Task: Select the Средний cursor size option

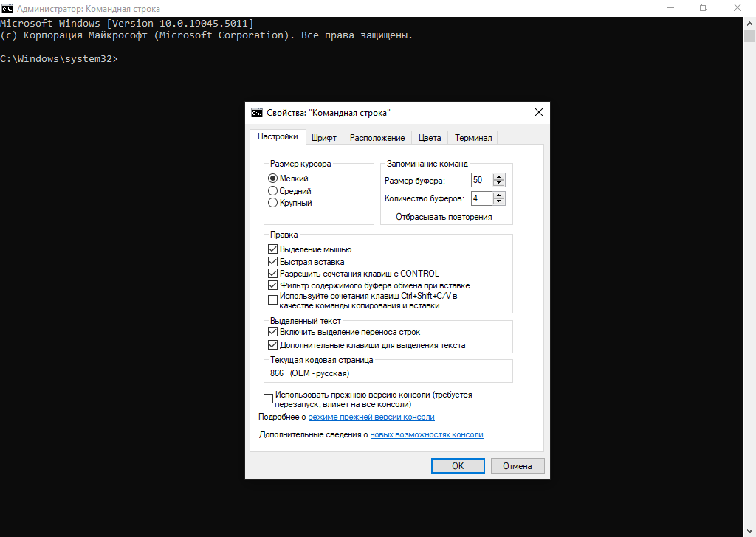Action: click(x=273, y=191)
